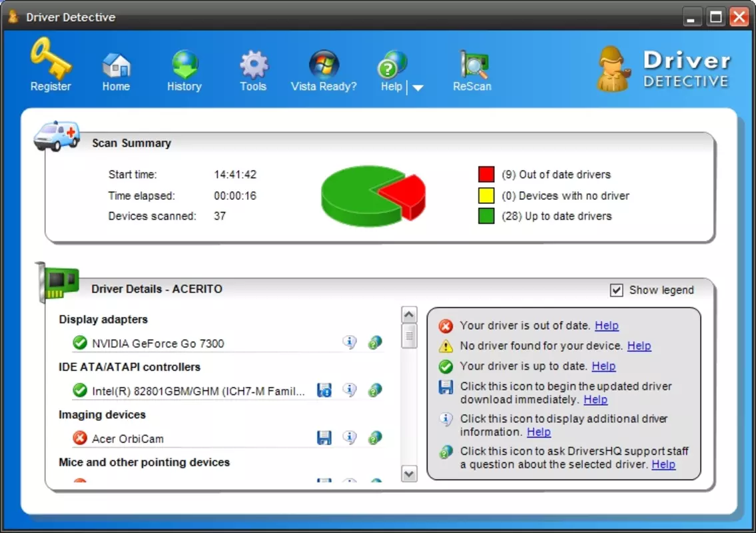Click the Devices scanned value 37
Screen dimensions: 756x533
click(x=220, y=216)
